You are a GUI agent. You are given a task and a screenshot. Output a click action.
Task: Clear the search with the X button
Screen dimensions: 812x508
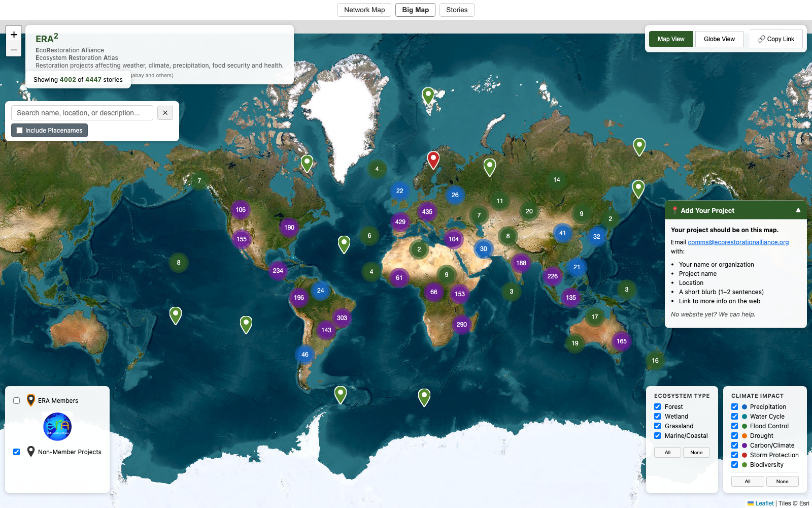pyautogui.click(x=165, y=113)
